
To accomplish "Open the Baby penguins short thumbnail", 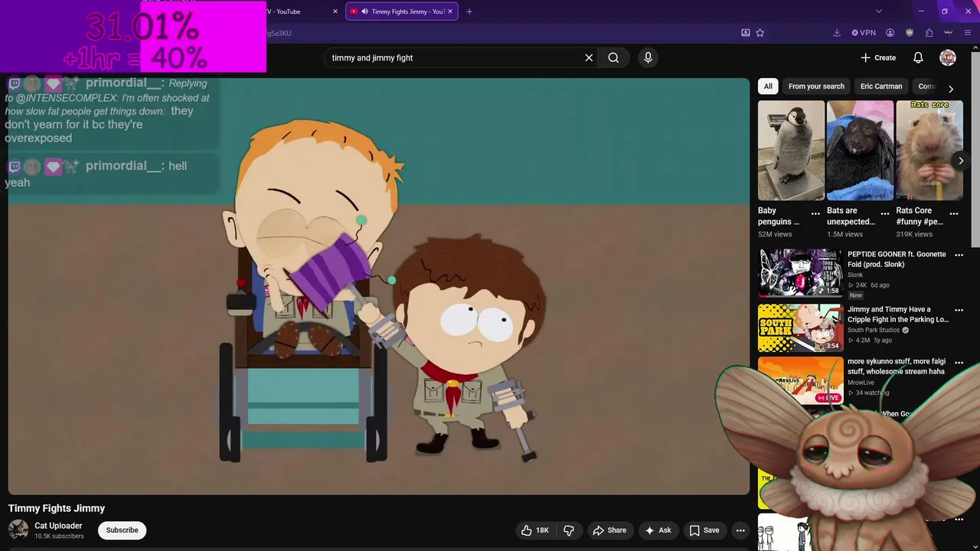I will [x=791, y=151].
